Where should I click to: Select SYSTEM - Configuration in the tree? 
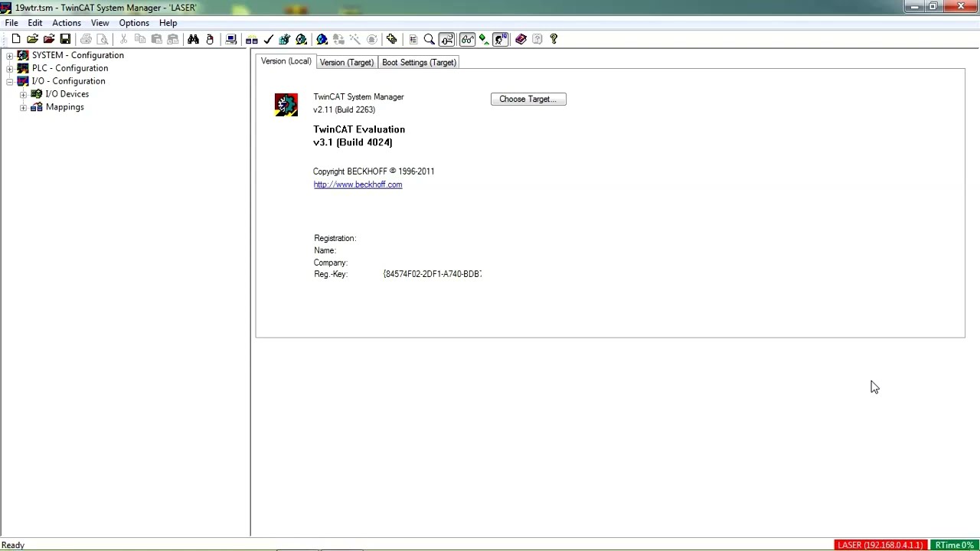[x=77, y=55]
